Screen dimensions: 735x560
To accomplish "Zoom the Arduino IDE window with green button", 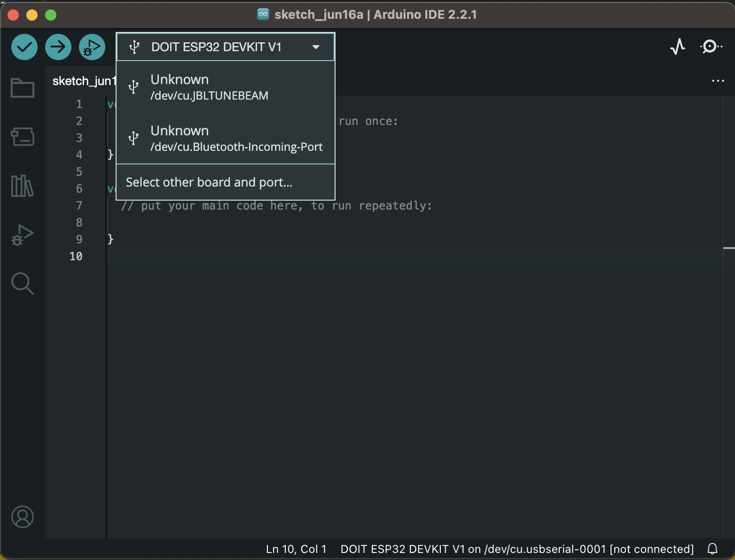I will tap(51, 15).
